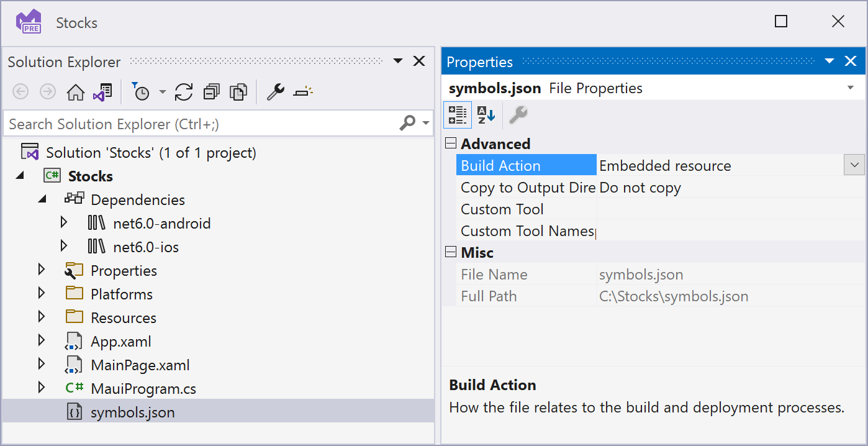The height and width of the screenshot is (446, 868).
Task: Expand the Platforms folder
Action: click(x=42, y=293)
